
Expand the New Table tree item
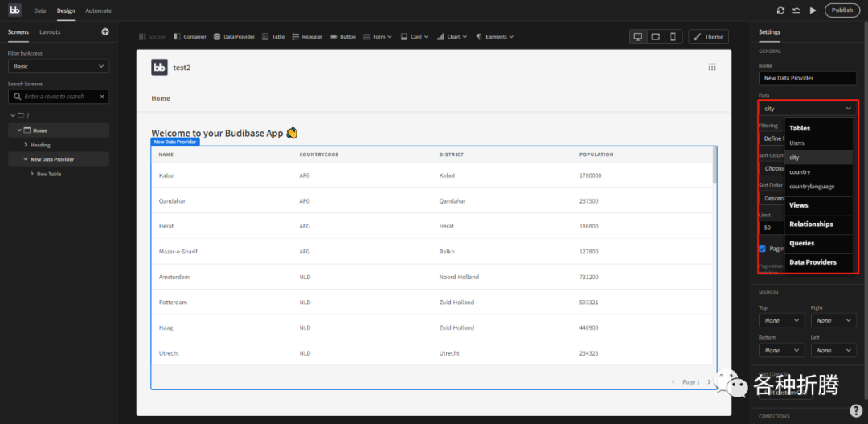tap(32, 174)
